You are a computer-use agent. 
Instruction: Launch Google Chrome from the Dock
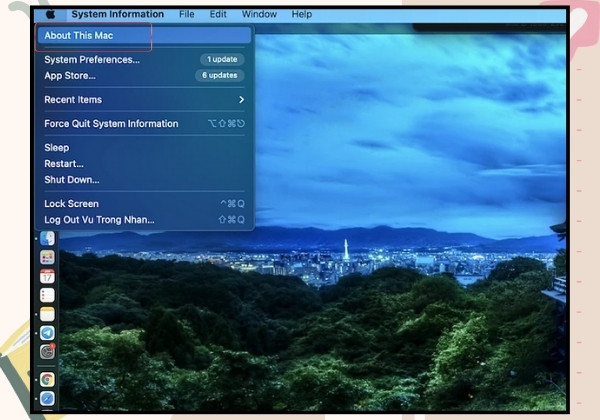[x=47, y=379]
